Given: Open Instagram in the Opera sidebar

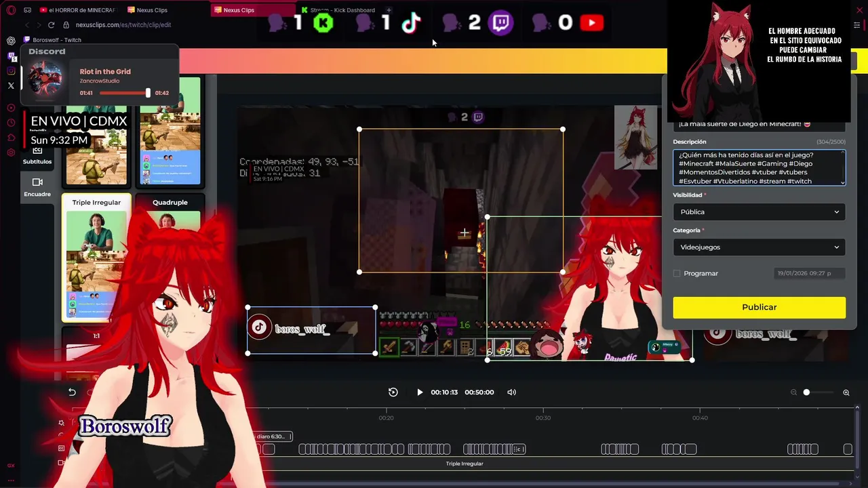Looking at the screenshot, I should pyautogui.click(x=11, y=70).
